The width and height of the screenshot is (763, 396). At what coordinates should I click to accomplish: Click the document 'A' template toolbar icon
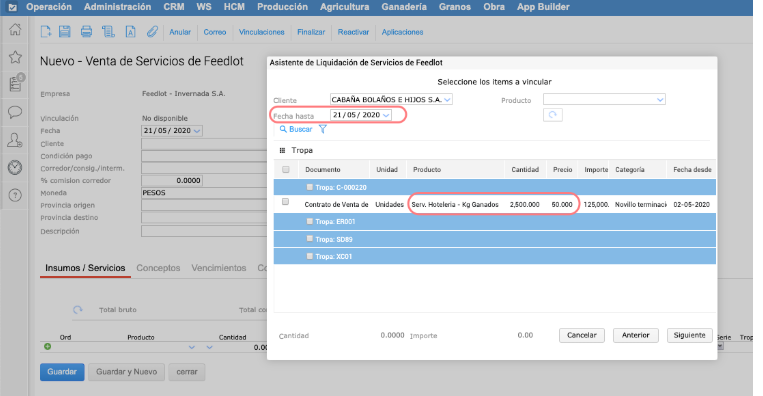pos(130,32)
